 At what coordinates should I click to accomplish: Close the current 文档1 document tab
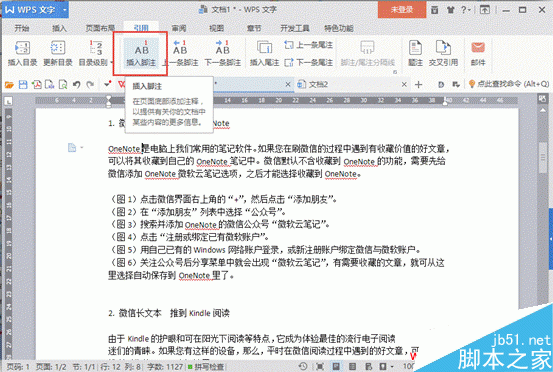(x=288, y=85)
